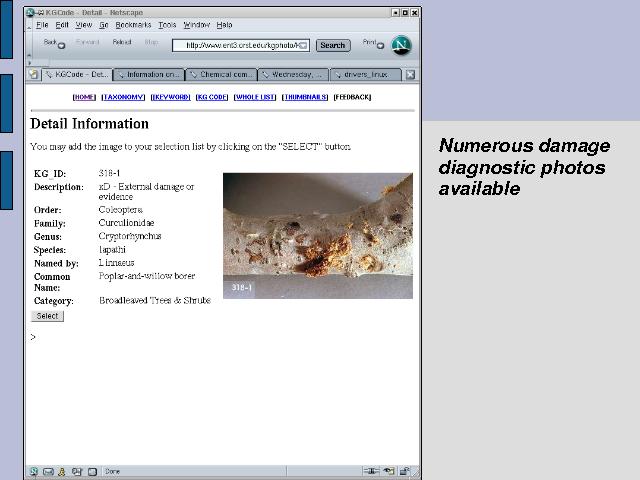
Task: Open the THUMBNAILS link
Action: pos(305,97)
